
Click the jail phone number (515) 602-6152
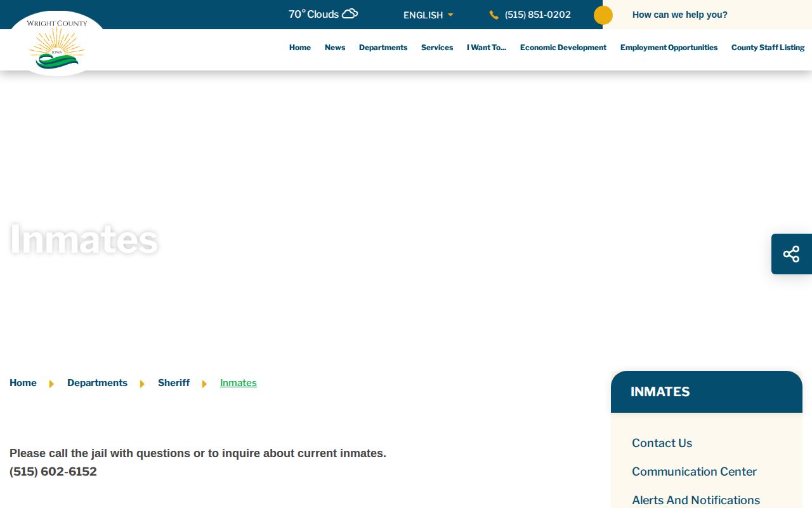pos(53,472)
